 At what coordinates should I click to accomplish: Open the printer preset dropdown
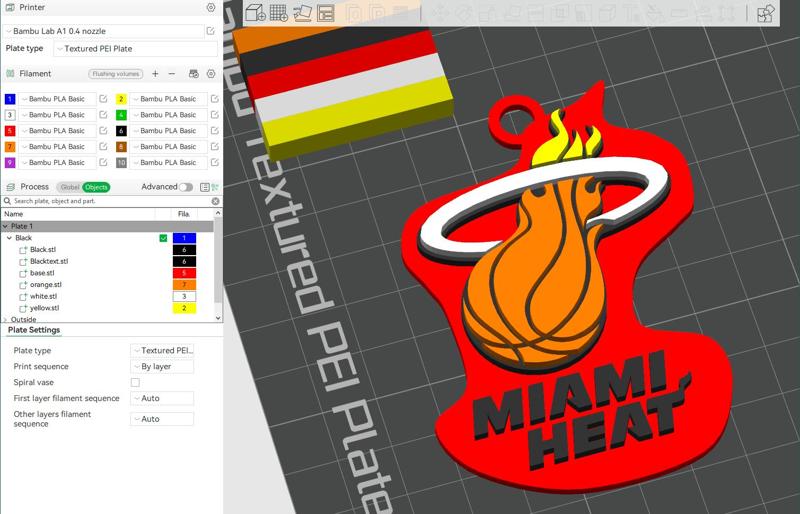pyautogui.click(x=104, y=31)
